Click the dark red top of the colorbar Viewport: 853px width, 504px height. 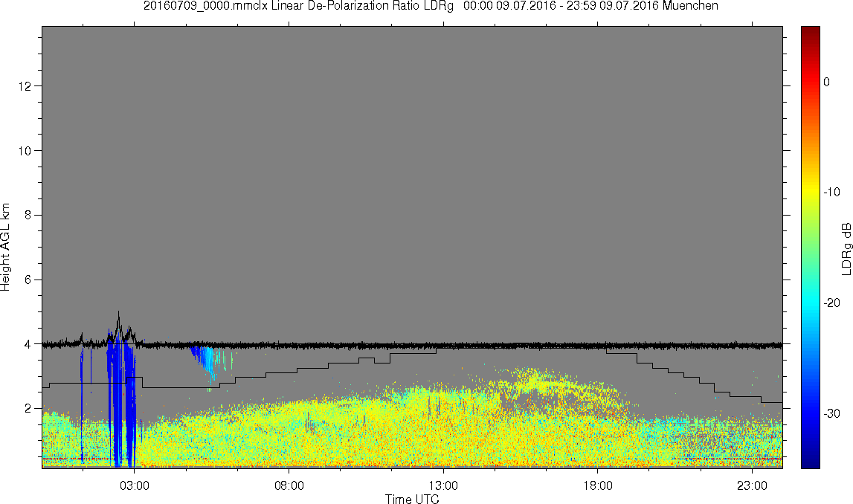pyautogui.click(x=810, y=31)
